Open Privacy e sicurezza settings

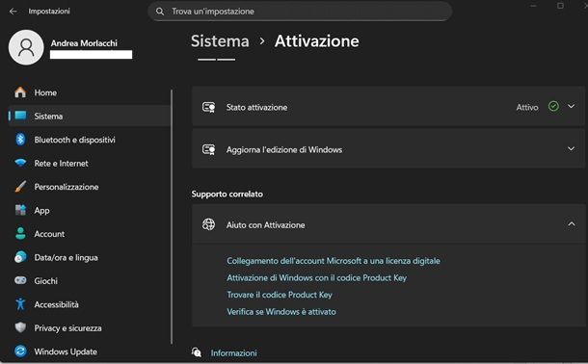[x=90, y=327]
